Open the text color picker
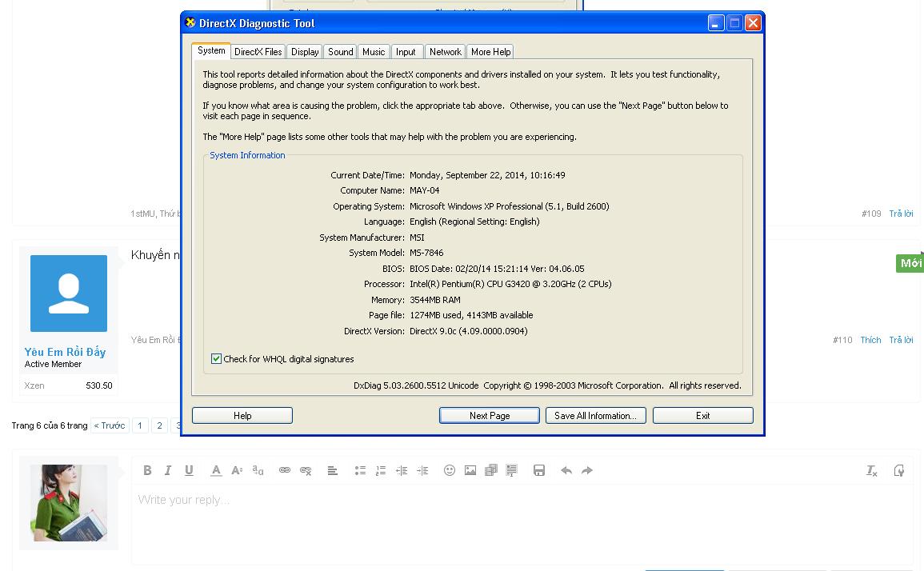924x571 pixels. [216, 470]
